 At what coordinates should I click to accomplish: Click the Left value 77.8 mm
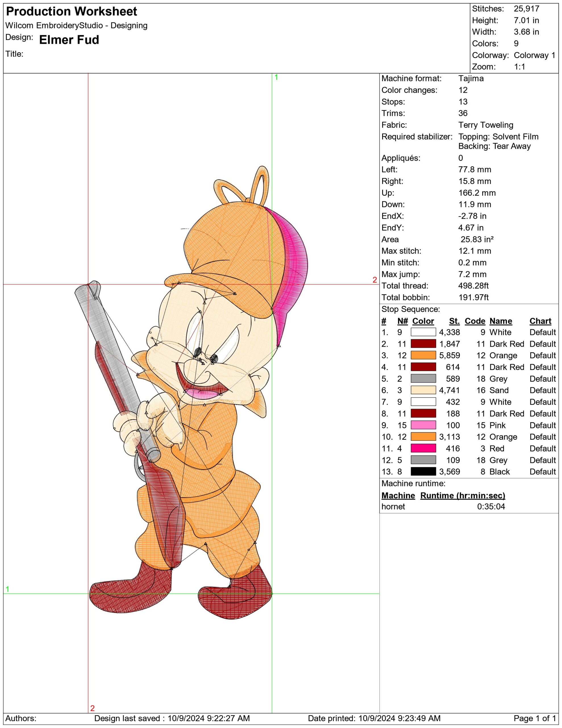(x=475, y=170)
